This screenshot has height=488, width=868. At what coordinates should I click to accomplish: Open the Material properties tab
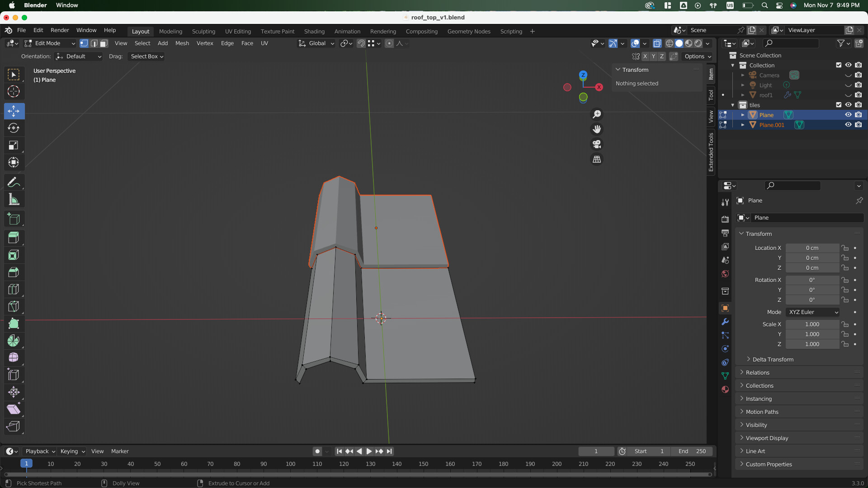[x=725, y=389]
